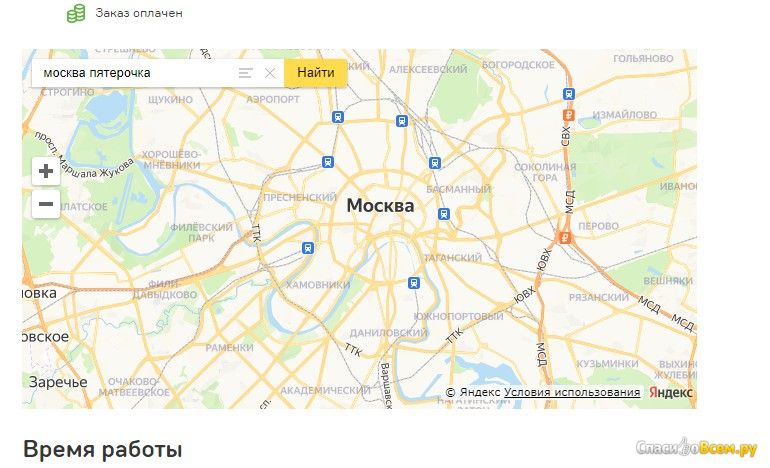
Task: Open the Условия использования link
Action: click(572, 392)
